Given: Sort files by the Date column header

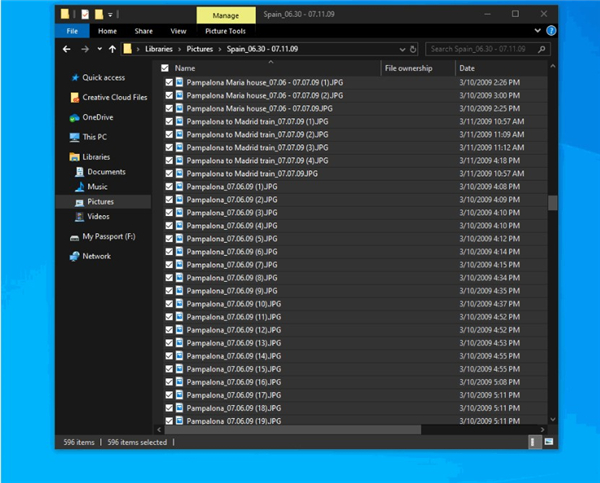Looking at the screenshot, I should (467, 68).
